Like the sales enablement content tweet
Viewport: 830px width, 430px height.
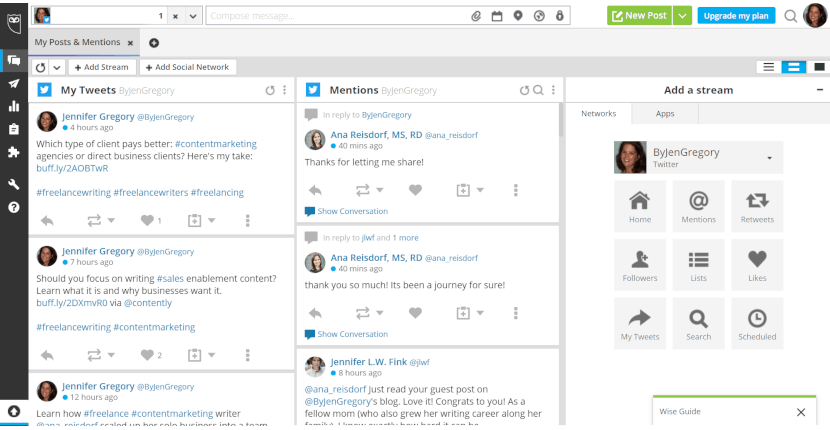point(147,355)
